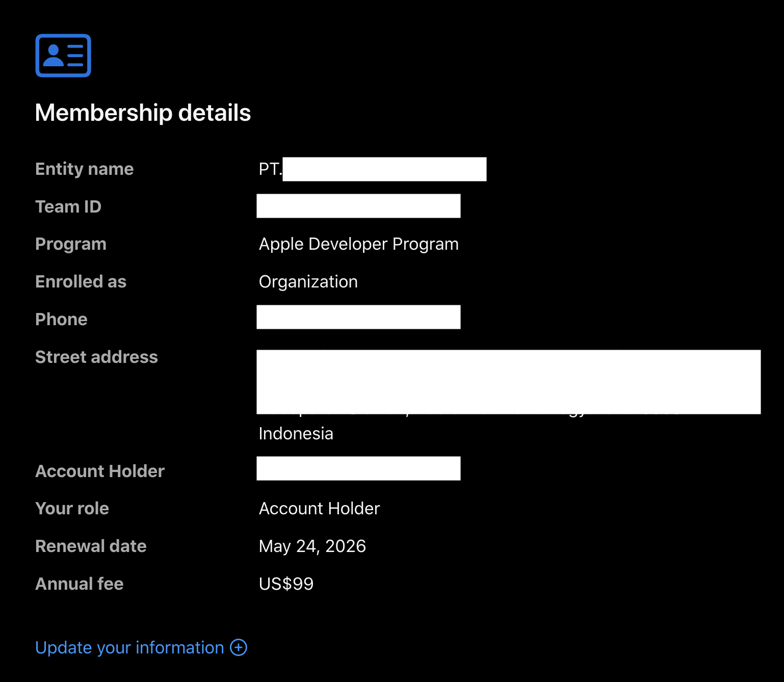784x682 pixels.
Task: Click the Membership details heading
Action: (143, 113)
